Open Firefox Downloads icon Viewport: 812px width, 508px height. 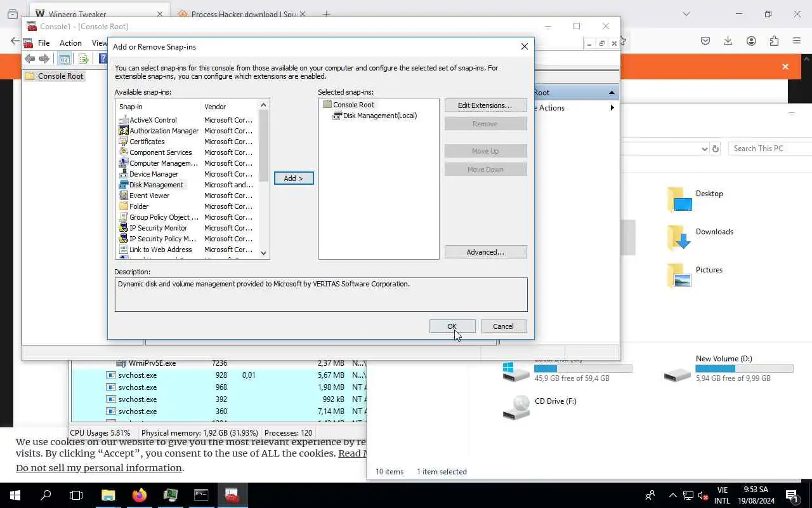[x=728, y=41]
